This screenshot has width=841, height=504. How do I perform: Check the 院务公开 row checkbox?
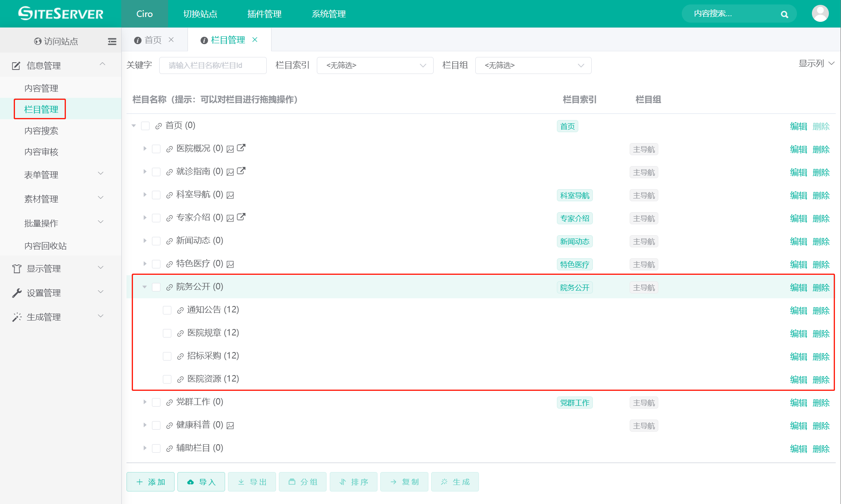tap(156, 287)
